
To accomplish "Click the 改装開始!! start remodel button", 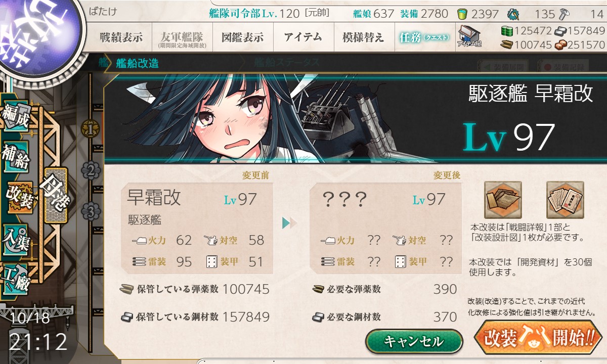I will pyautogui.click(x=538, y=337).
